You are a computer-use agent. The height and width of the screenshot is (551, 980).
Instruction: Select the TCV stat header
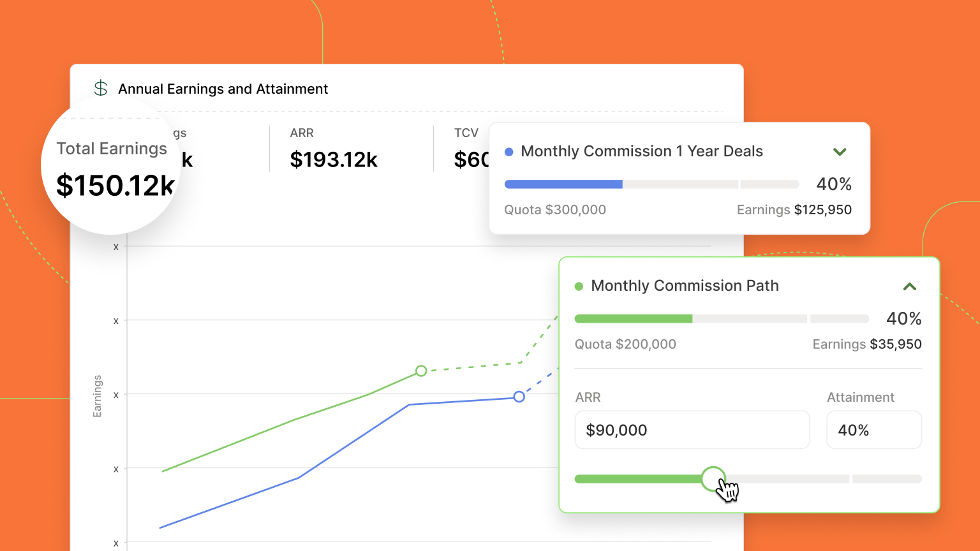[x=466, y=133]
